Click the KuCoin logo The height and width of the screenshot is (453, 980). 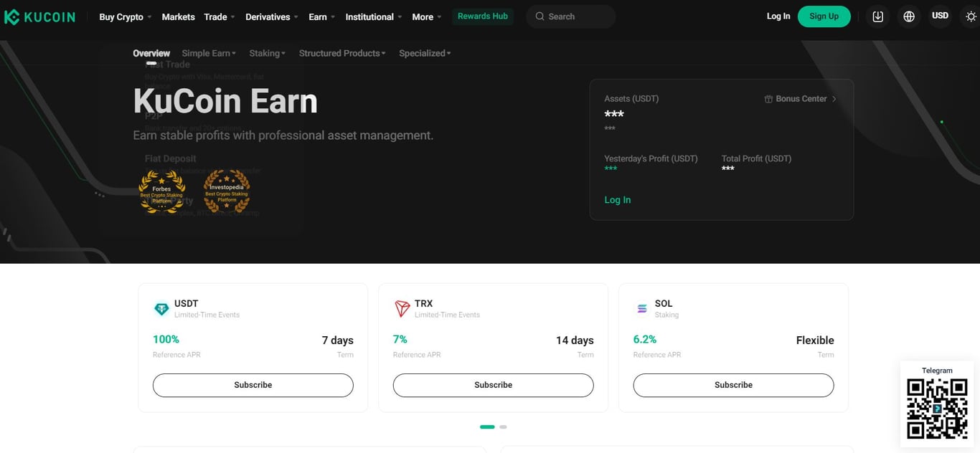point(39,16)
